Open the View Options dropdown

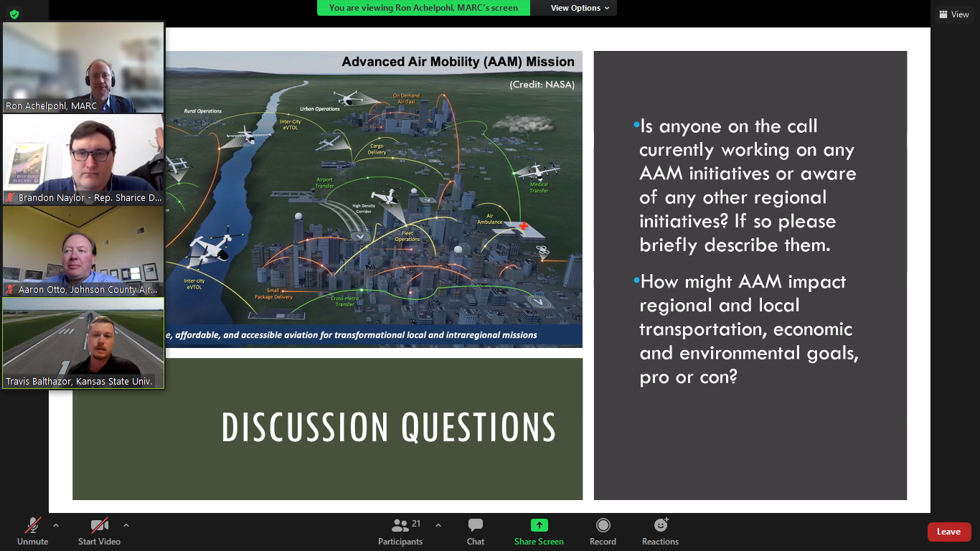(x=580, y=8)
